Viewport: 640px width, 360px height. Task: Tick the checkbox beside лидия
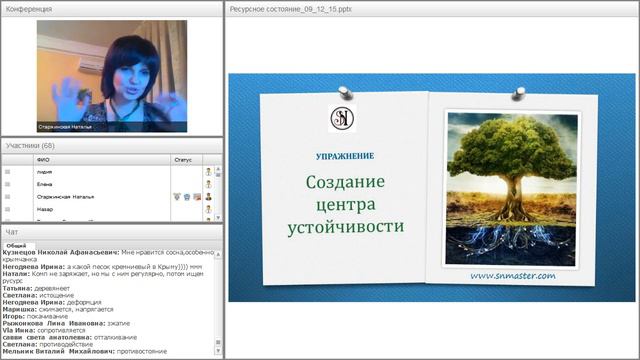coord(7,172)
